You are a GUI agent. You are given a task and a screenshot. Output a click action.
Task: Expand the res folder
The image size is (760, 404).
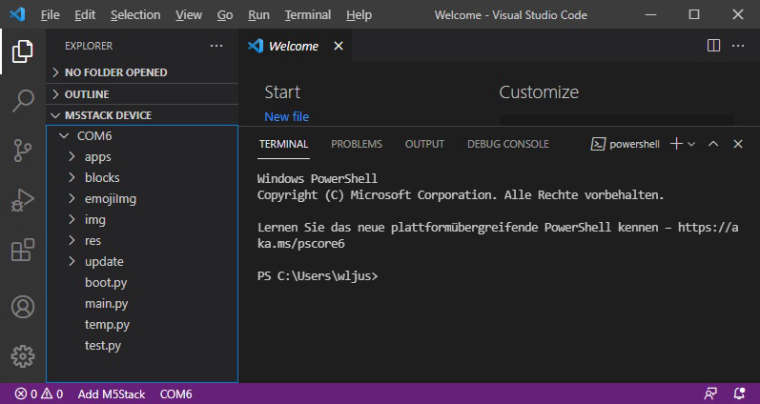[x=142, y=241]
